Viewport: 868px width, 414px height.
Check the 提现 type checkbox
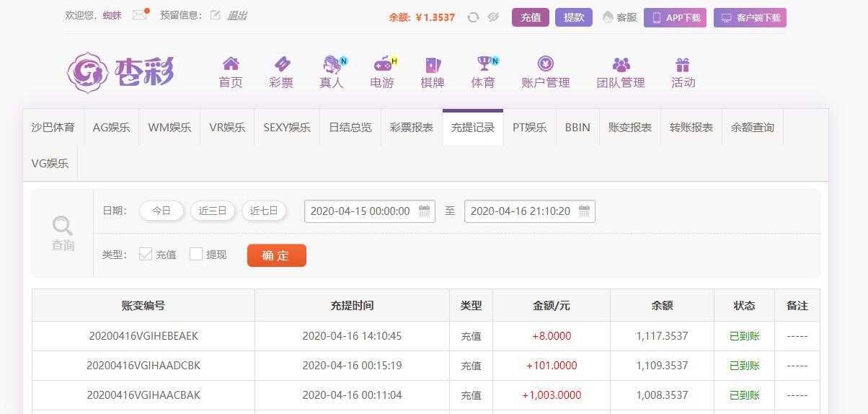196,254
